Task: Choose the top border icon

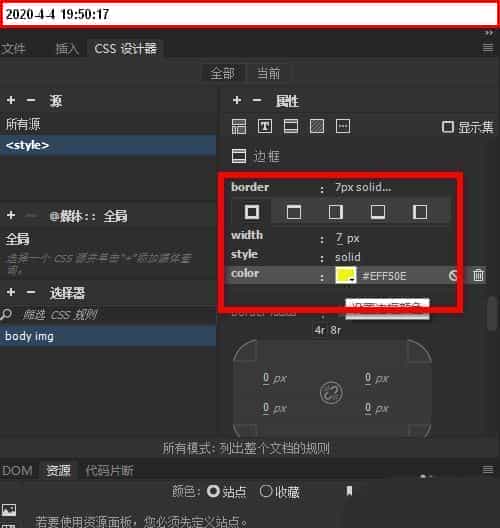Action: click(x=294, y=212)
